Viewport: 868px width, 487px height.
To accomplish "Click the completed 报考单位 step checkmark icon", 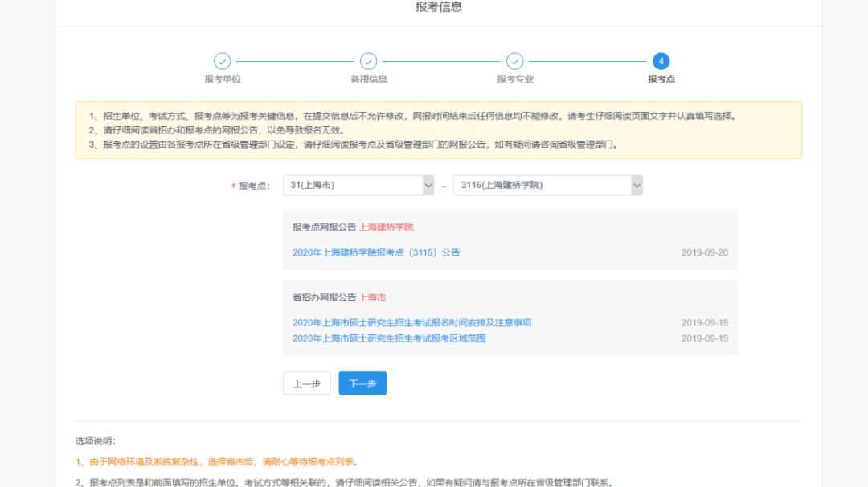I will 222,61.
